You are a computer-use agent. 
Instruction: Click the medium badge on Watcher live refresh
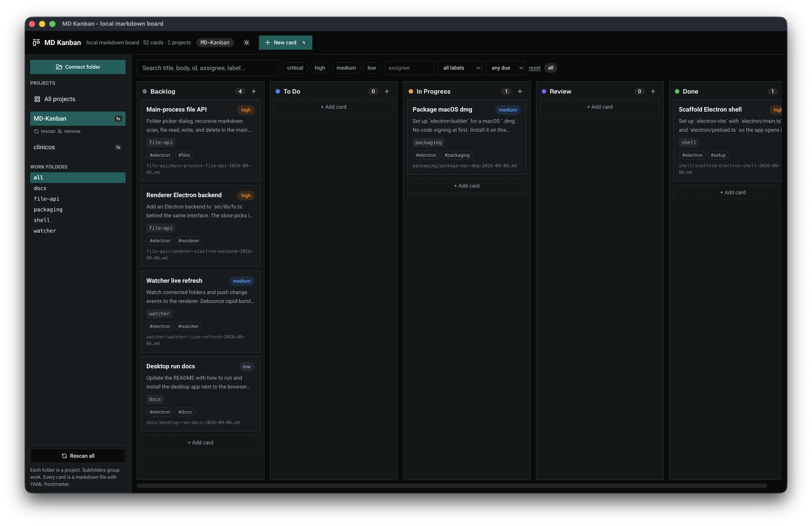[242, 281]
